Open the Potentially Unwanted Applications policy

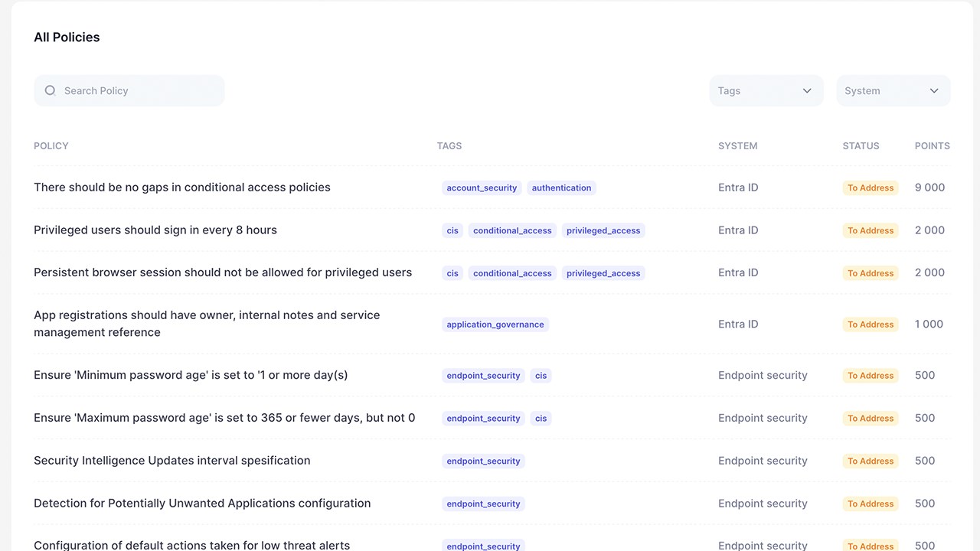pos(202,504)
